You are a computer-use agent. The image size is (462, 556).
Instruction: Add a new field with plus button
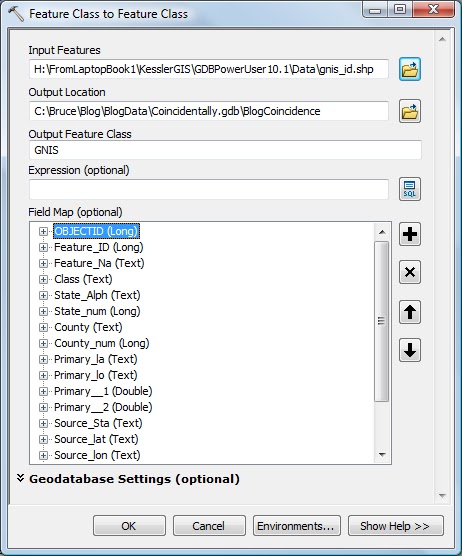pyautogui.click(x=410, y=234)
